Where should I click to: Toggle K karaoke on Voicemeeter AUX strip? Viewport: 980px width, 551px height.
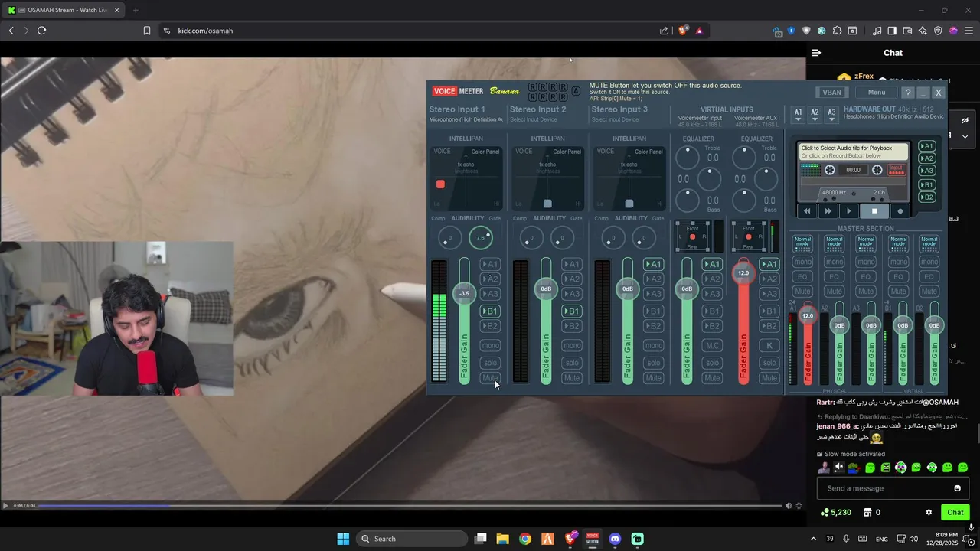[x=769, y=345]
